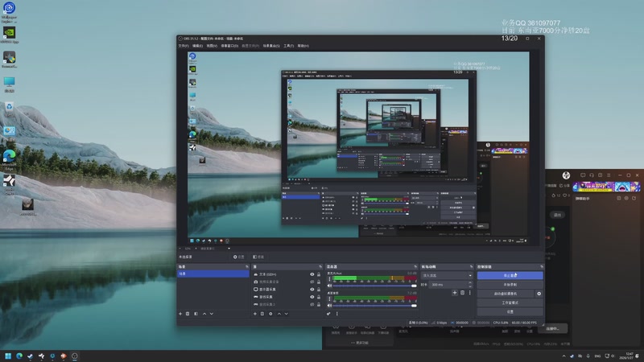Click the Start Recording button
Viewport: 644px width, 362px height.
[510, 285]
